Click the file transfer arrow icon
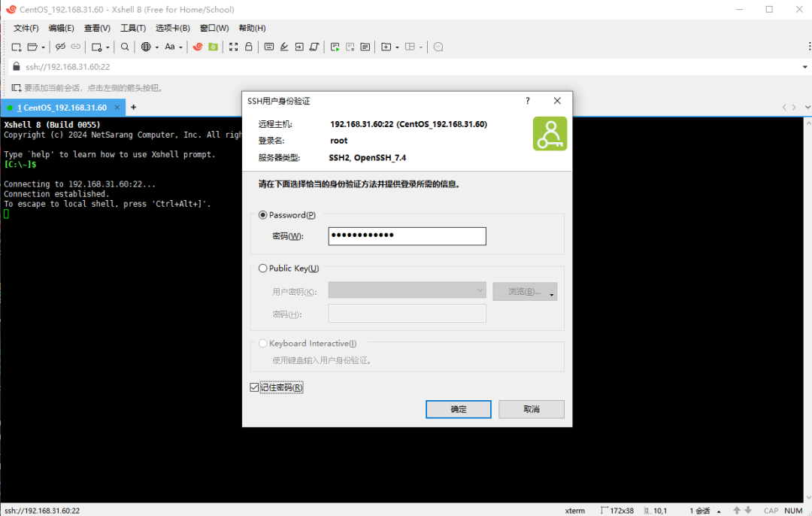Viewport: 812px width, 516px height. (x=298, y=47)
